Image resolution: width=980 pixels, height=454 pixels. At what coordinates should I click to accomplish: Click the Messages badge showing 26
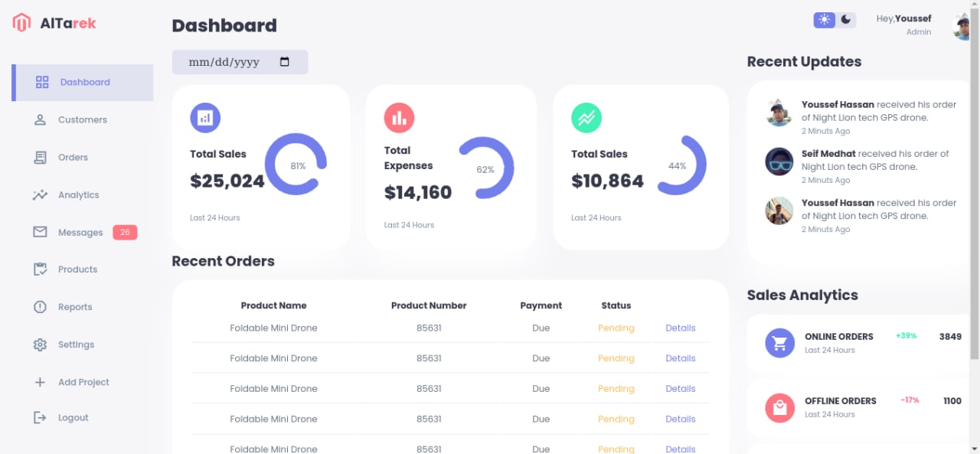tap(125, 232)
